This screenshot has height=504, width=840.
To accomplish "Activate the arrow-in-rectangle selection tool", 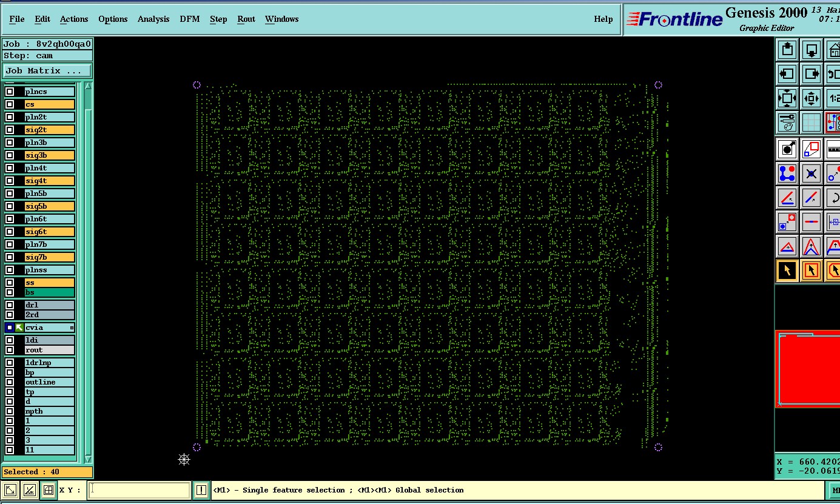I will pyautogui.click(x=811, y=270).
